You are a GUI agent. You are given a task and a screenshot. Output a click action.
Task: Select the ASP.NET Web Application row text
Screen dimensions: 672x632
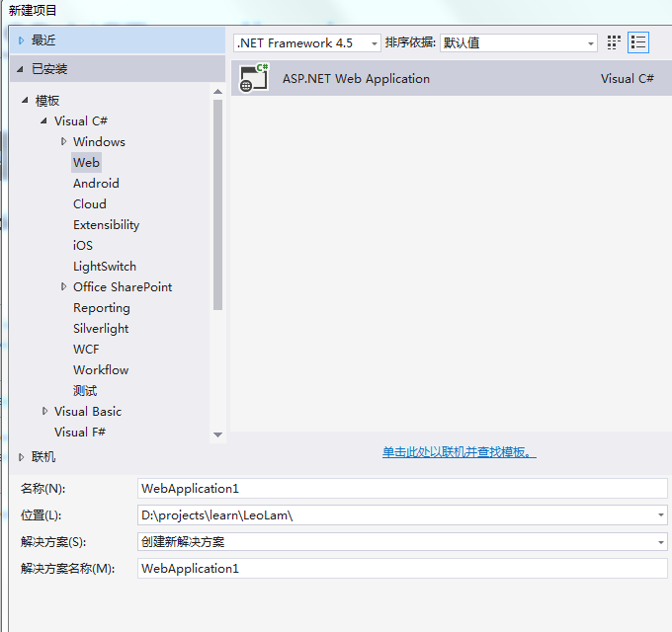point(356,79)
